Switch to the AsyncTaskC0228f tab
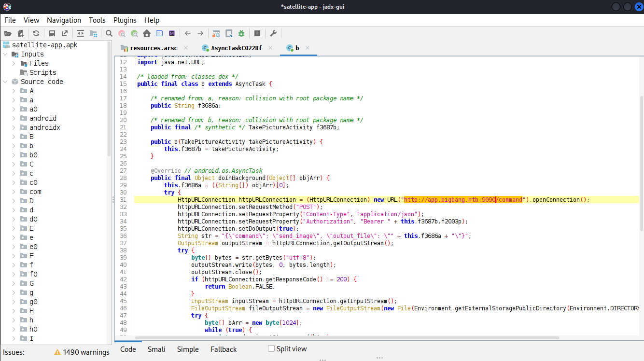 click(x=236, y=48)
